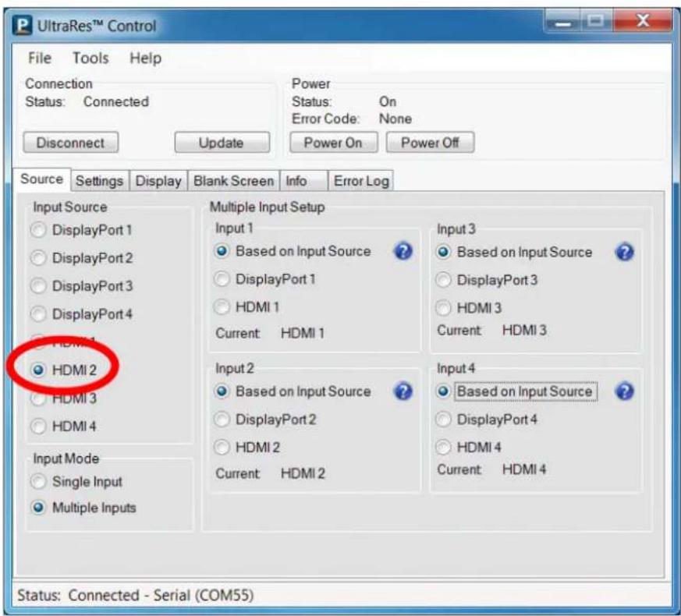Set Input 3 to HDMI 3
This screenshot has height=616, width=681.
click(x=469, y=308)
